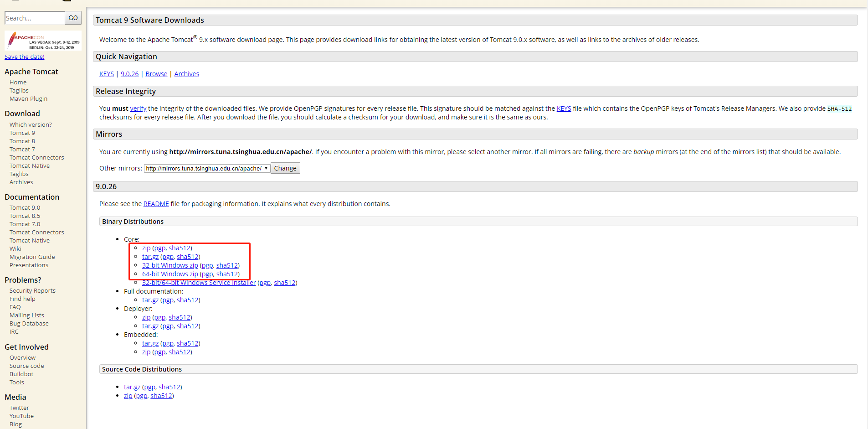Screen dimensions: 868x429
Task: Download the 32-bit/64-bit Windows Service Installer
Action: (199, 283)
